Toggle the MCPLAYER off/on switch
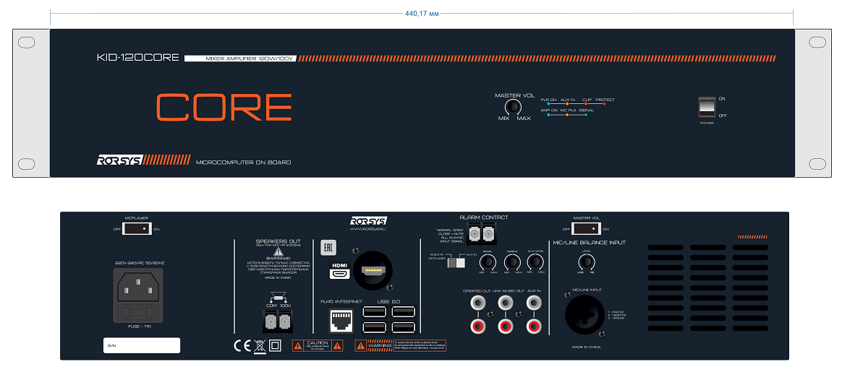This screenshot has height=380, width=868. (137, 229)
